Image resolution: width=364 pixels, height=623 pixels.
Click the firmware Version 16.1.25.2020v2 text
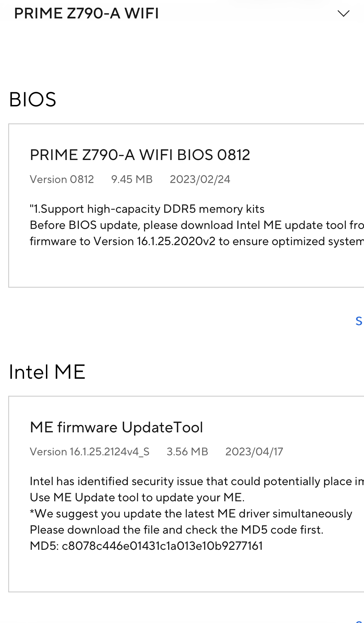tap(155, 241)
